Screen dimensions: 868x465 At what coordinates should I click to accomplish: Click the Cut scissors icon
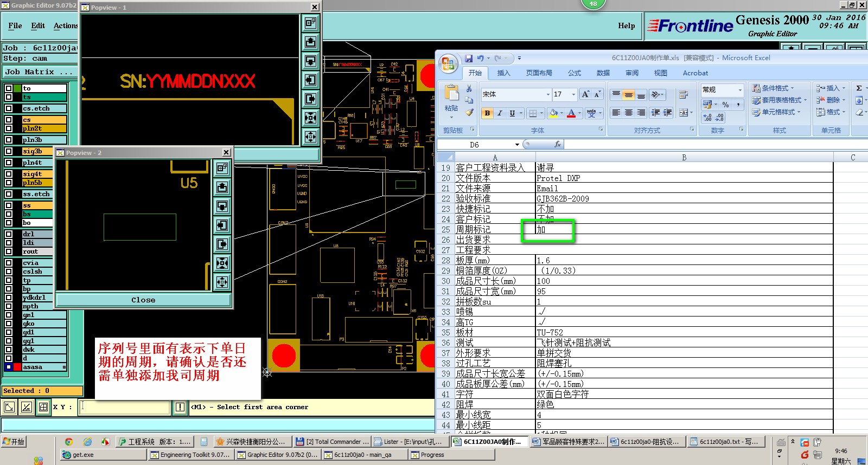(469, 89)
